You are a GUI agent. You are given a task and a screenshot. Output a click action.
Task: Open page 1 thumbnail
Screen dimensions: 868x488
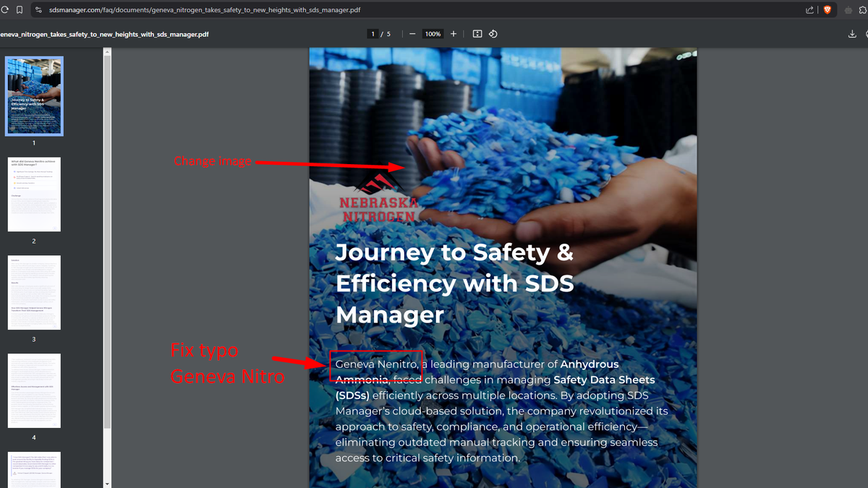coord(34,96)
